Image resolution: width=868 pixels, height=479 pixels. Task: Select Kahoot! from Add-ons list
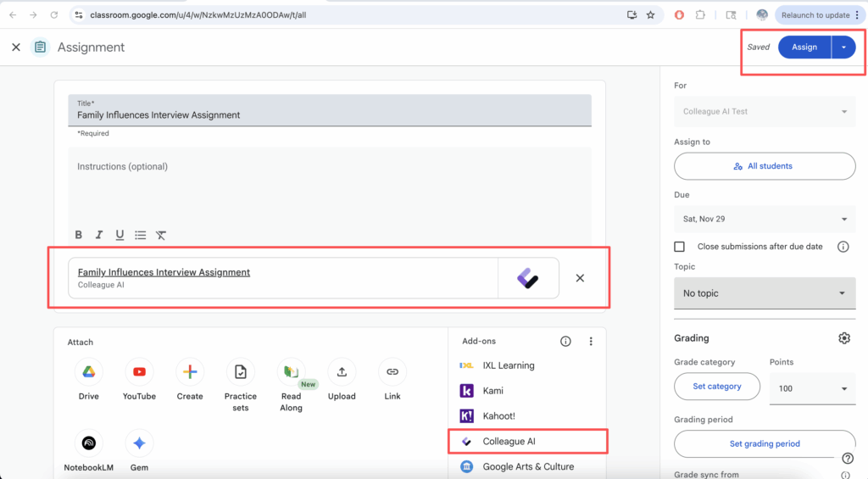(498, 416)
